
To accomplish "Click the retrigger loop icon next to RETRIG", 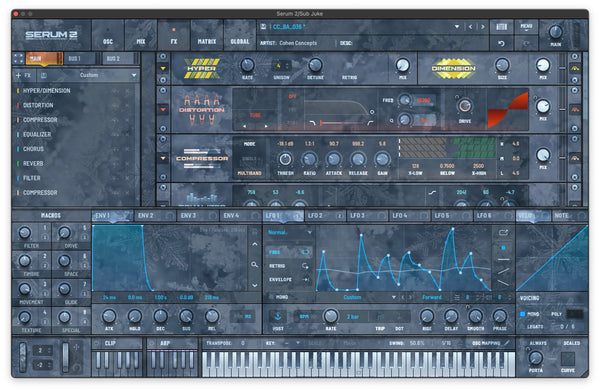I will 305,266.
